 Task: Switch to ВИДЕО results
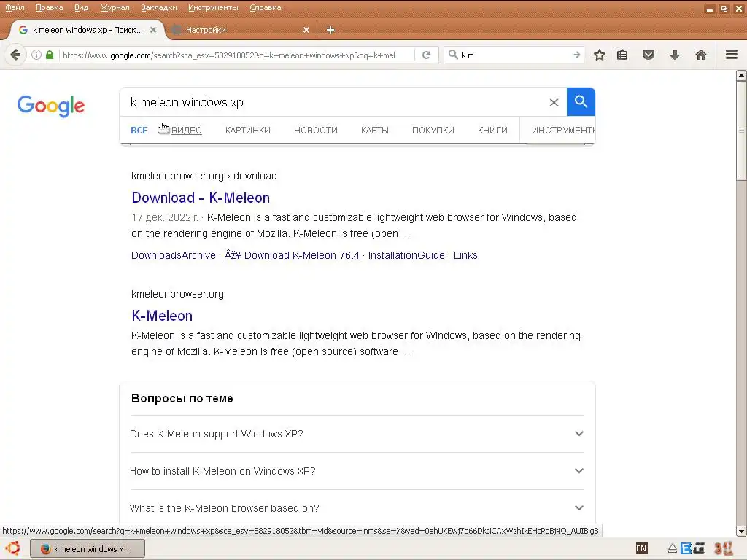186,130
